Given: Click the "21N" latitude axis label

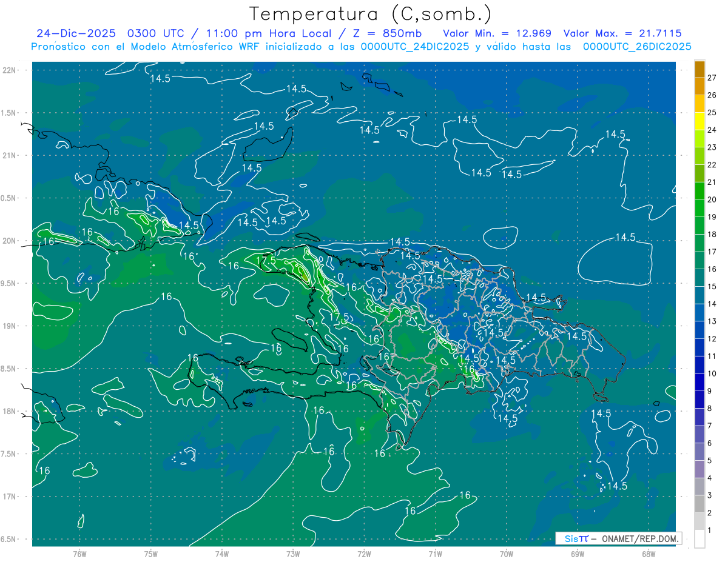Looking at the screenshot, I should tap(9, 155).
